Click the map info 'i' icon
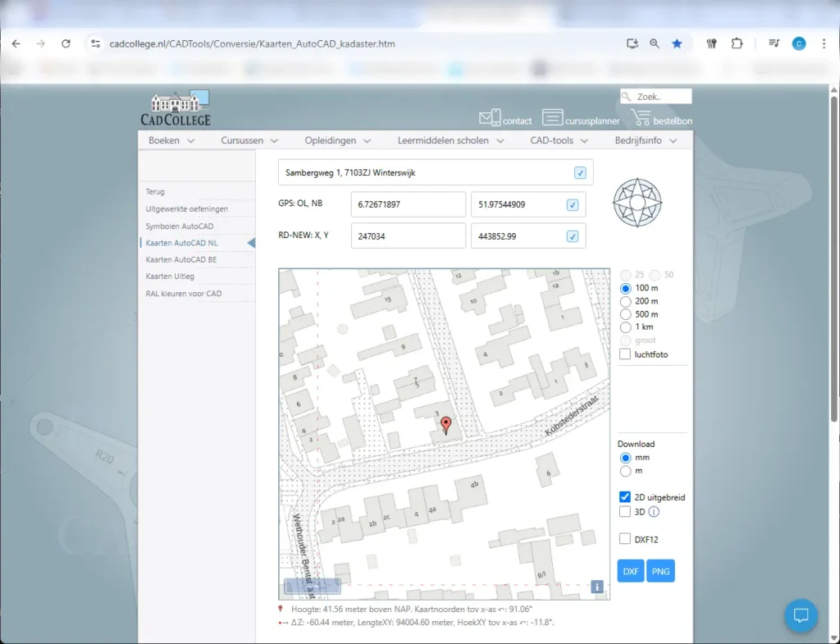The height and width of the screenshot is (644, 840). point(596,587)
